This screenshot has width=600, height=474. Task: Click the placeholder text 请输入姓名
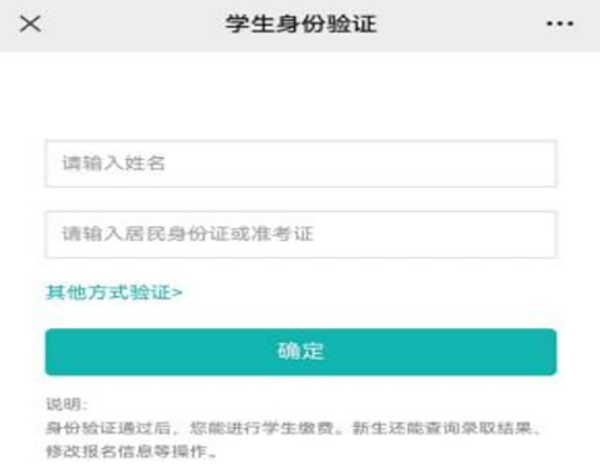click(112, 164)
